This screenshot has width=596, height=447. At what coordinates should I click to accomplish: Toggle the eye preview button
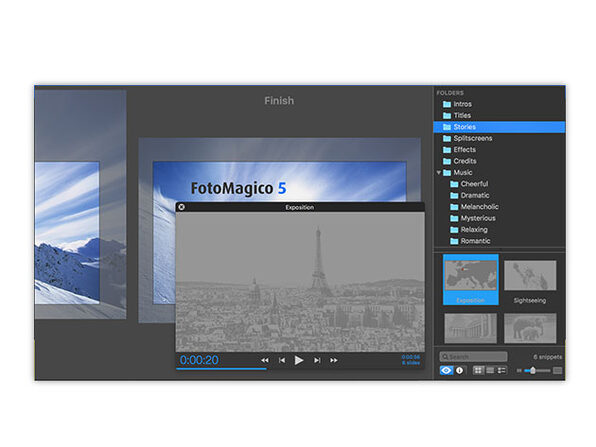pos(446,370)
